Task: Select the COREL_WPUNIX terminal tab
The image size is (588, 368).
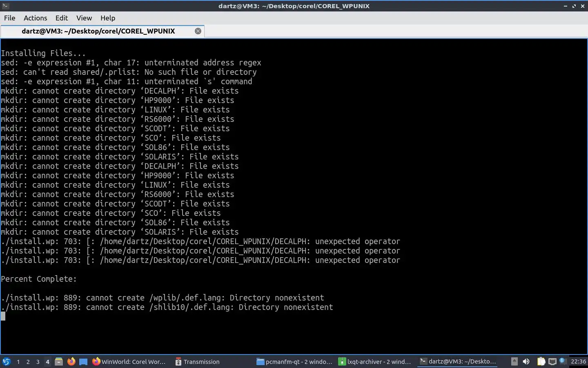Action: click(102, 31)
